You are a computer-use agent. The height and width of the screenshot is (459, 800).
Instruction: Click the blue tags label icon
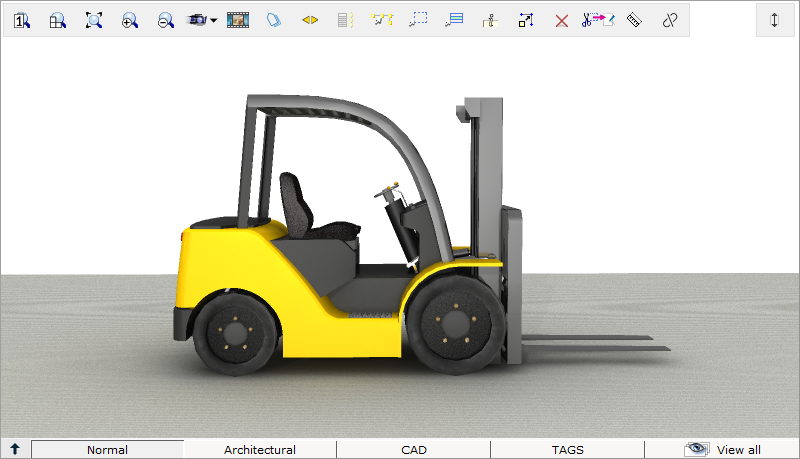tap(274, 20)
